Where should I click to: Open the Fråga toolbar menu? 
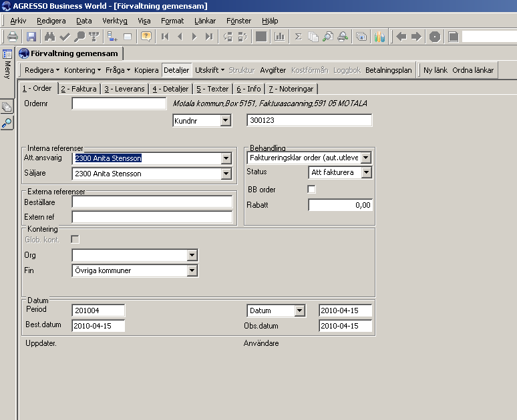(118, 70)
